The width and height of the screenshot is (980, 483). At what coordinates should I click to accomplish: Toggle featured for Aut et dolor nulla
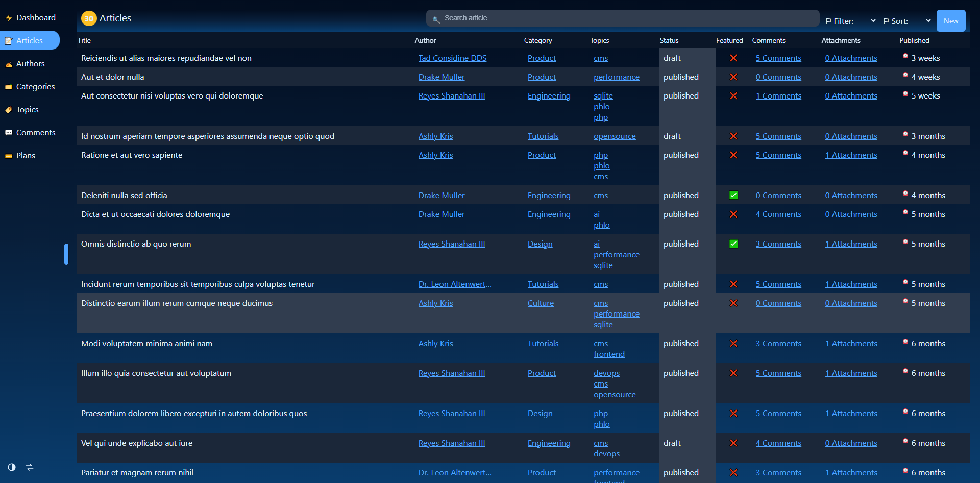tap(733, 77)
